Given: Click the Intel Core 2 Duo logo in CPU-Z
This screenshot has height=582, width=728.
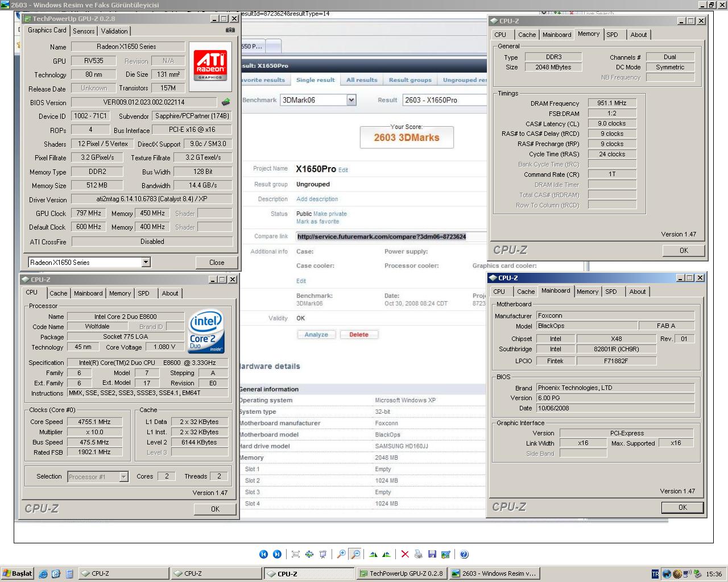Looking at the screenshot, I should click(206, 332).
